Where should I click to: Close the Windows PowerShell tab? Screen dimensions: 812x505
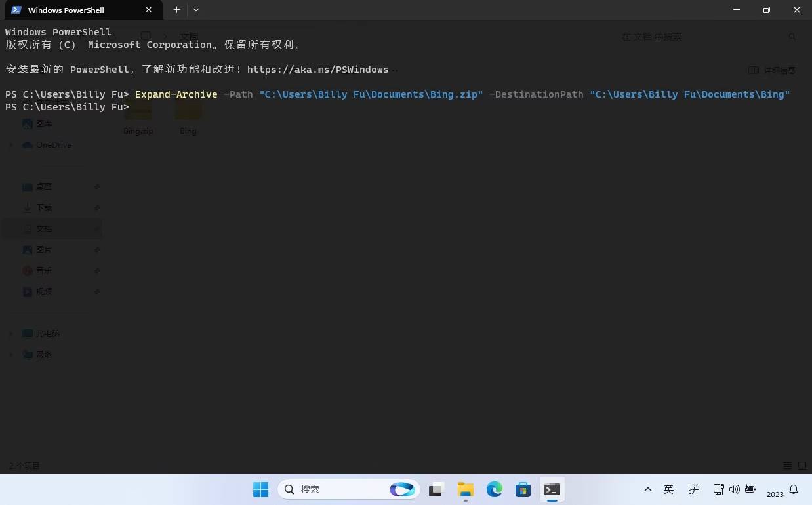[x=149, y=10]
